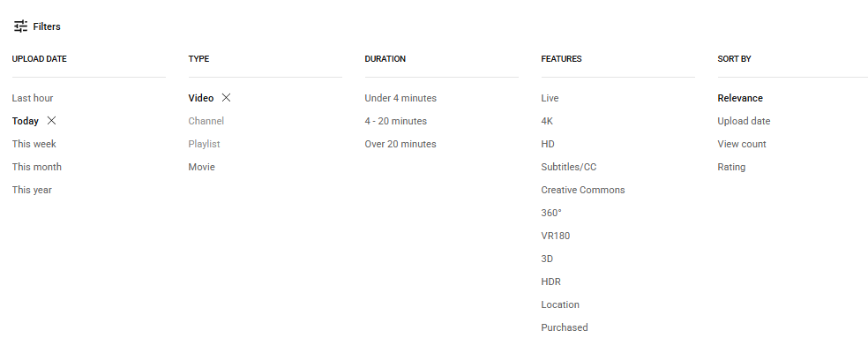This screenshot has width=868, height=353.
Task: Enable Subtitles/CC feature filter
Action: point(569,167)
